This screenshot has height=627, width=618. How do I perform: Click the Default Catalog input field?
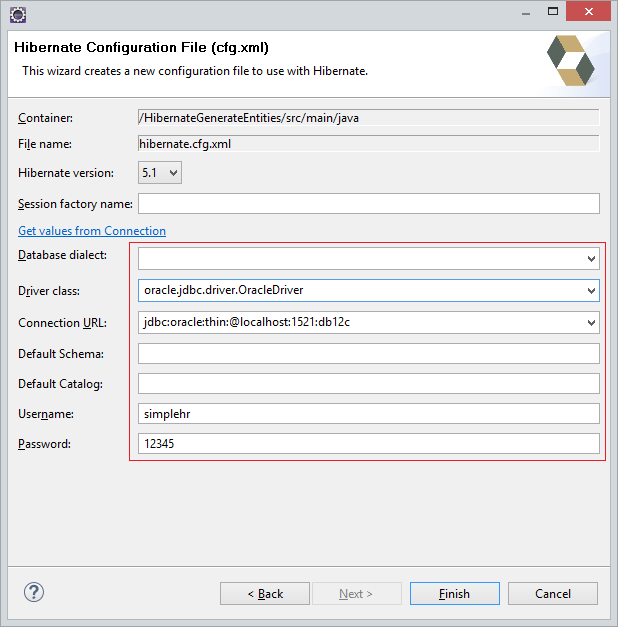(x=369, y=383)
